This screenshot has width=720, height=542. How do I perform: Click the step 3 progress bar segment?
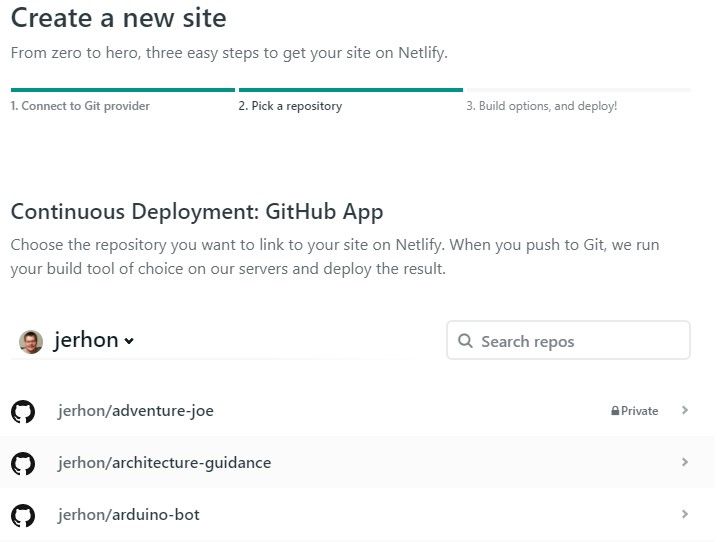point(579,90)
